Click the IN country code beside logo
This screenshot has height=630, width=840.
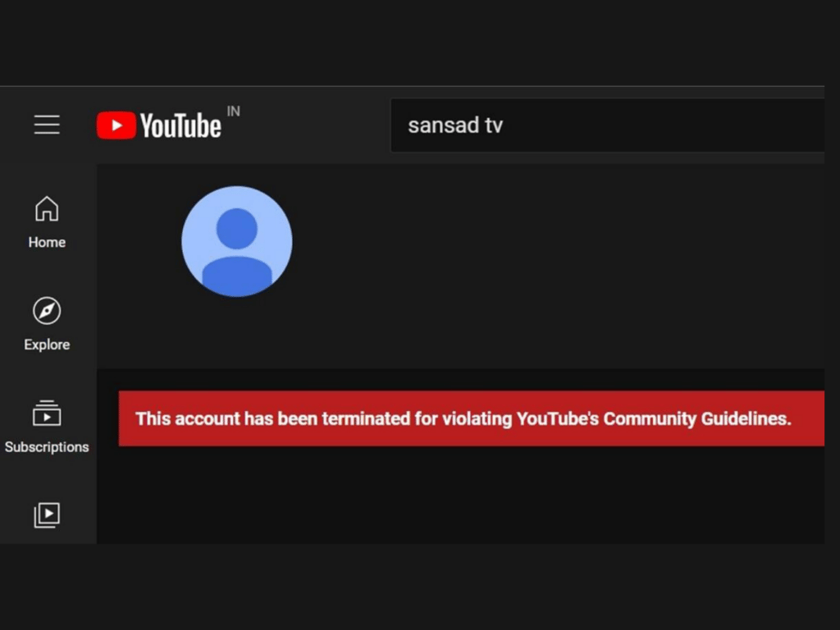234,112
